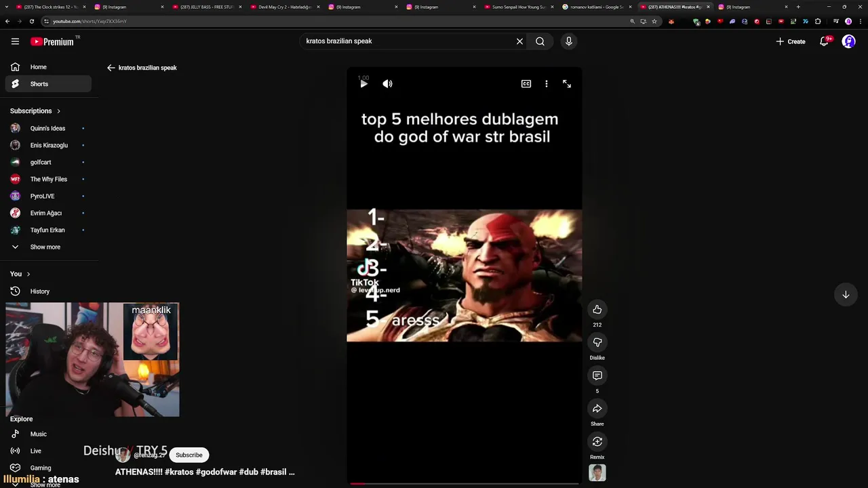Open the Create menu

click(x=791, y=41)
